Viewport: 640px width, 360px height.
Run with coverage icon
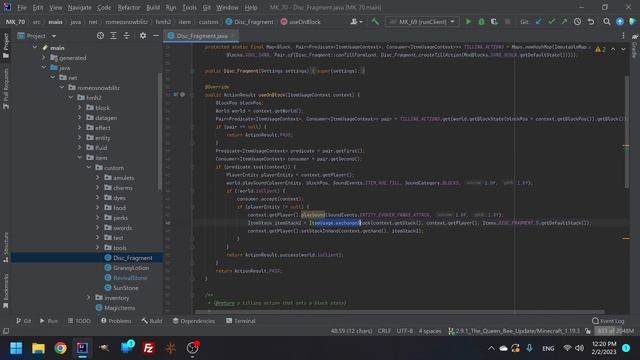pos(494,22)
